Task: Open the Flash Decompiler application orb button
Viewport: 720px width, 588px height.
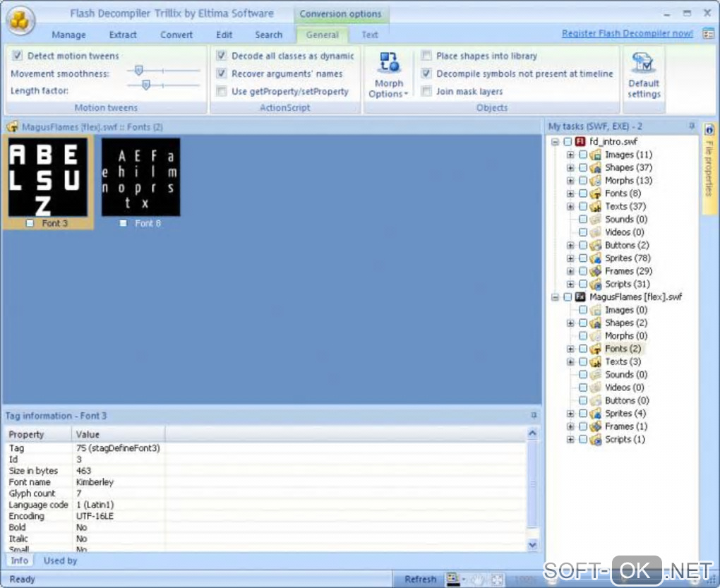Action: (x=20, y=20)
